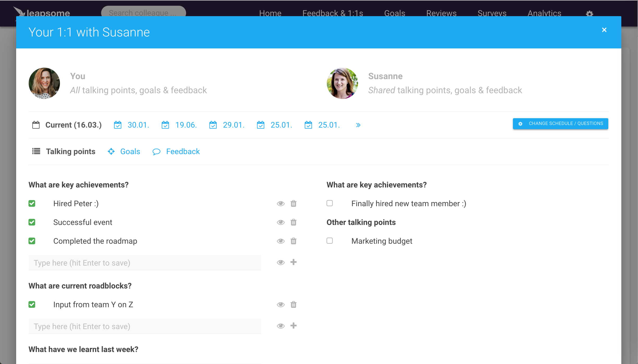Image resolution: width=638 pixels, height=364 pixels.
Task: Toggle visibility of 'Input from team Y on Z'
Action: [281, 305]
